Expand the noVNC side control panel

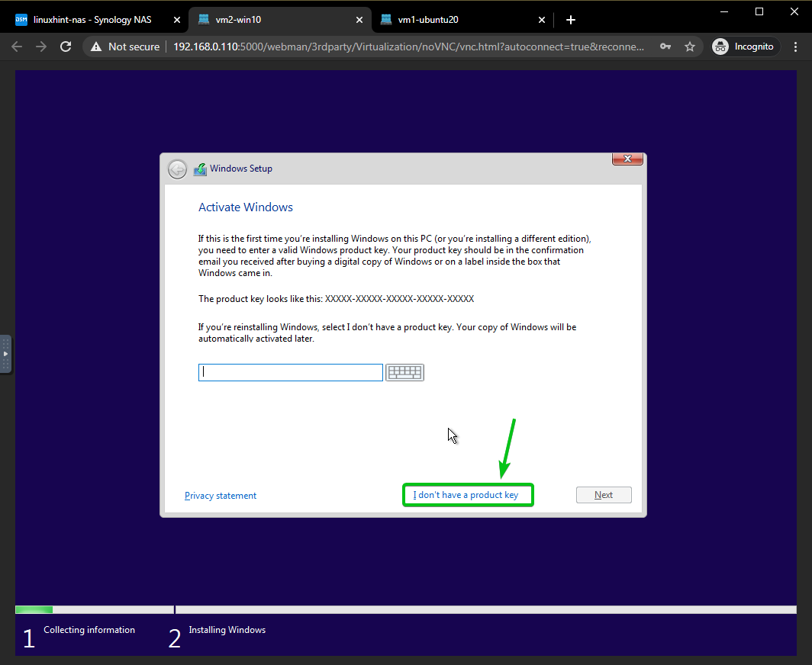click(5, 354)
